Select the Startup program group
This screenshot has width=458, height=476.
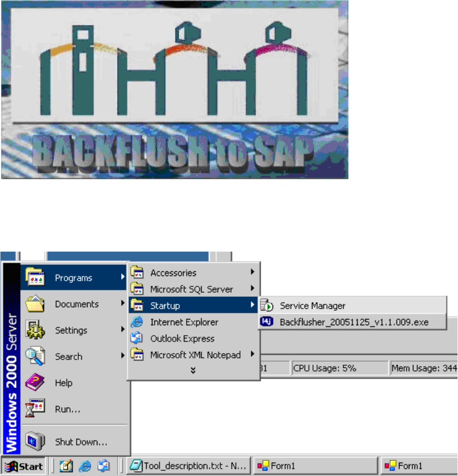(193, 306)
